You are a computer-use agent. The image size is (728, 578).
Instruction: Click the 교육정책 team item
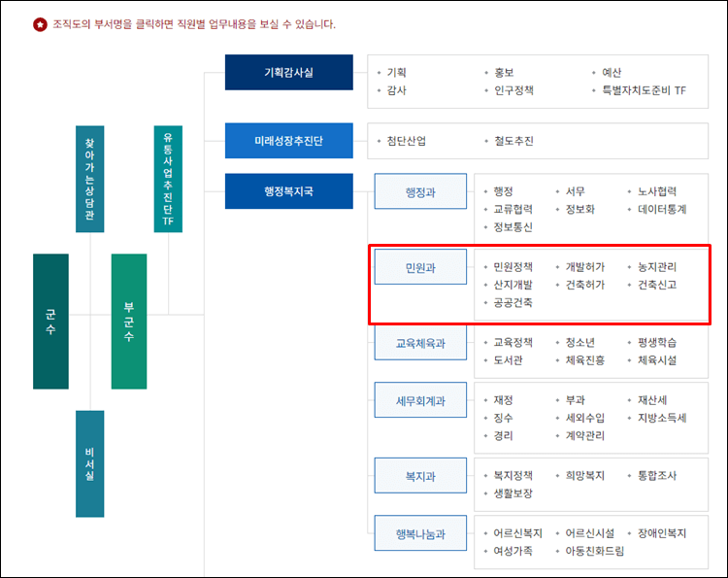click(x=513, y=343)
